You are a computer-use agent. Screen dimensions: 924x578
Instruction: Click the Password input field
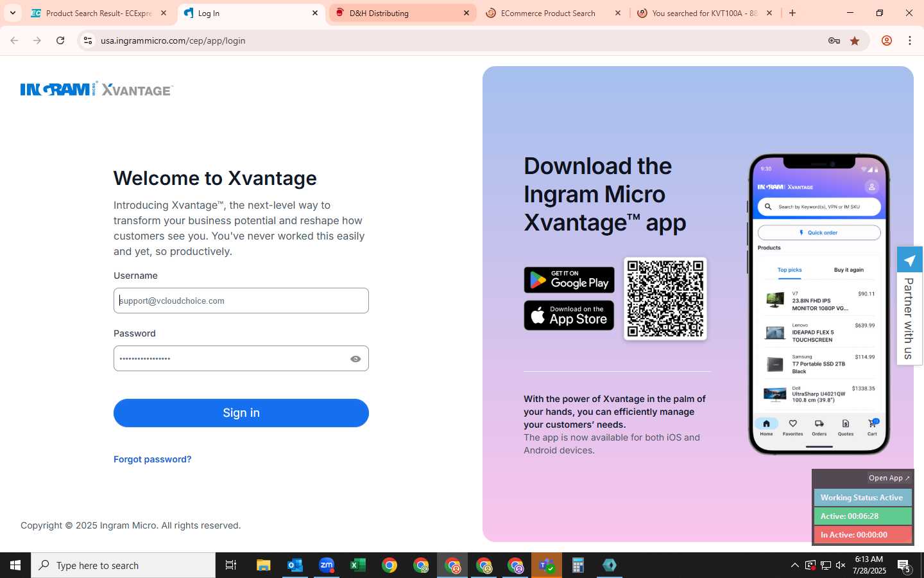241,358
